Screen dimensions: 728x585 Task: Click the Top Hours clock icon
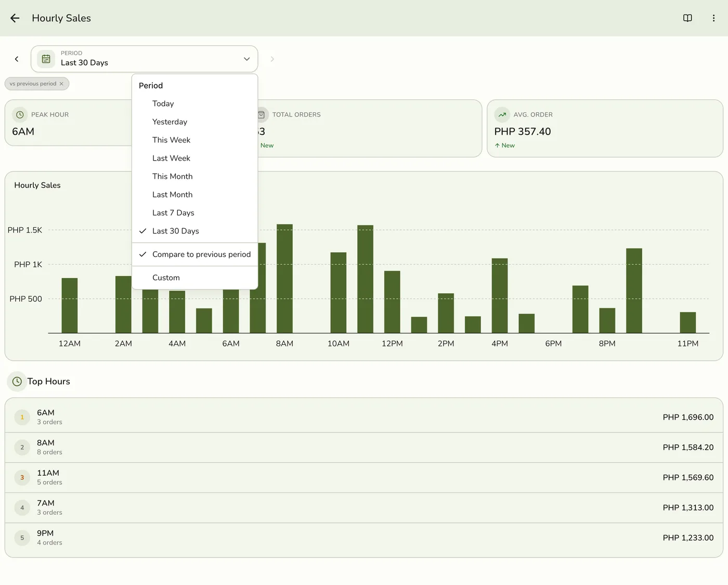tap(17, 381)
